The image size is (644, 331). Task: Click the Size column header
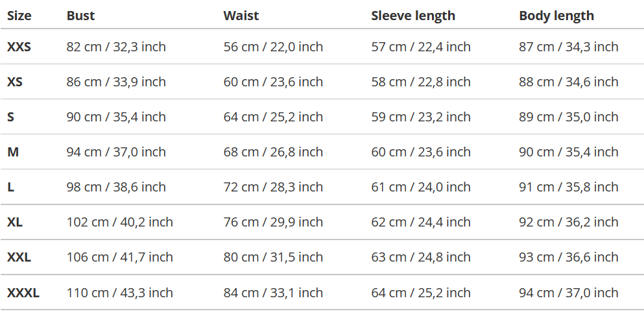[x=19, y=16]
